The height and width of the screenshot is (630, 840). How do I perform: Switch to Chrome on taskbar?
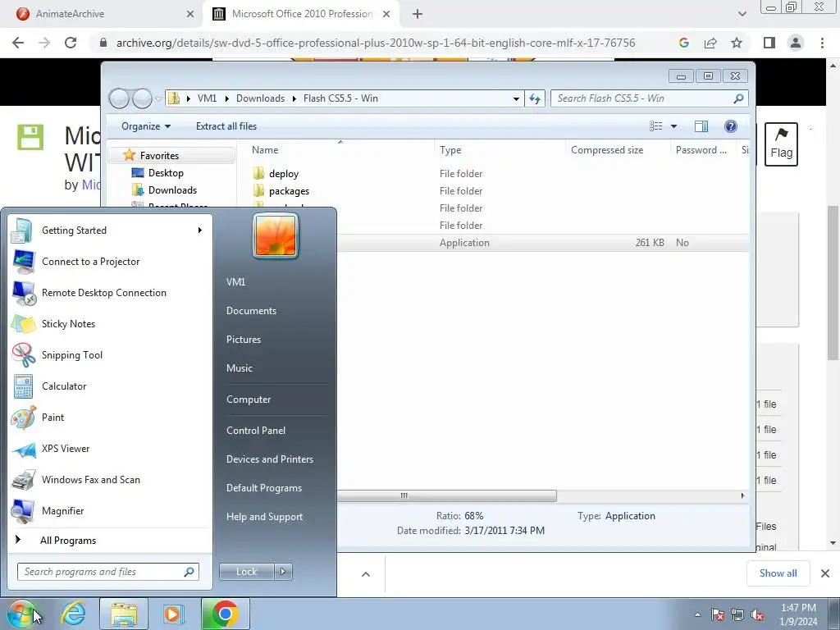point(225,614)
